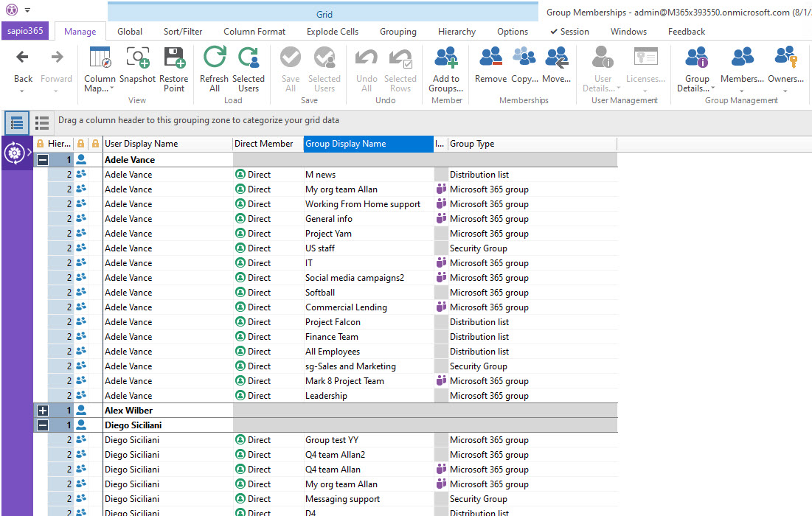The width and height of the screenshot is (812, 516).
Task: Click the Restore Point icon
Action: point(174,58)
